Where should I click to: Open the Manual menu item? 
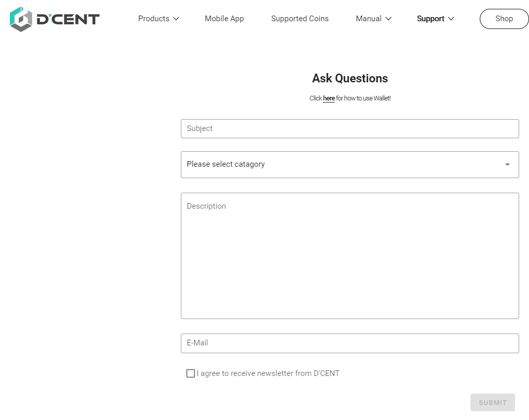tap(369, 19)
